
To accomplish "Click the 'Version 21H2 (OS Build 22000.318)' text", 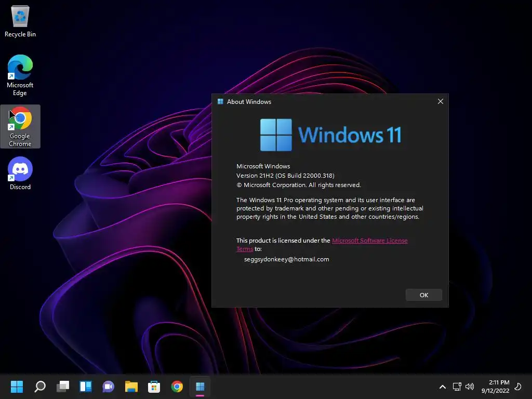I will 285,176.
